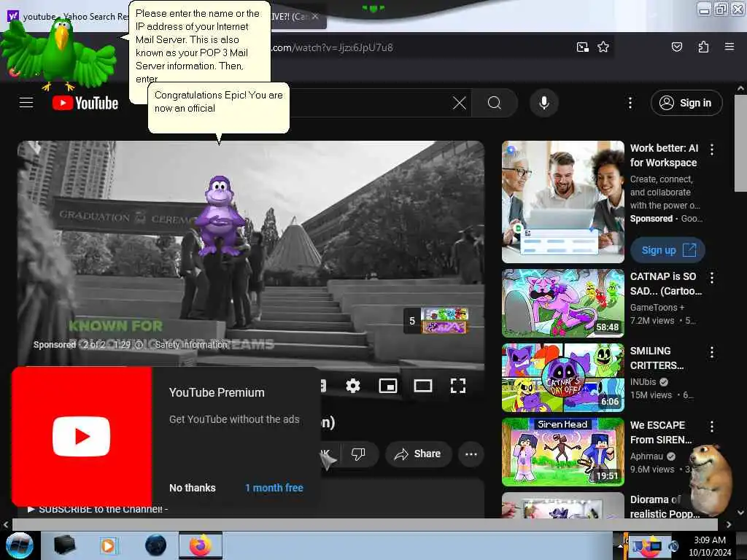This screenshot has width=747, height=560.
Task: Open the black box taskbar icon
Action: click(x=64, y=545)
